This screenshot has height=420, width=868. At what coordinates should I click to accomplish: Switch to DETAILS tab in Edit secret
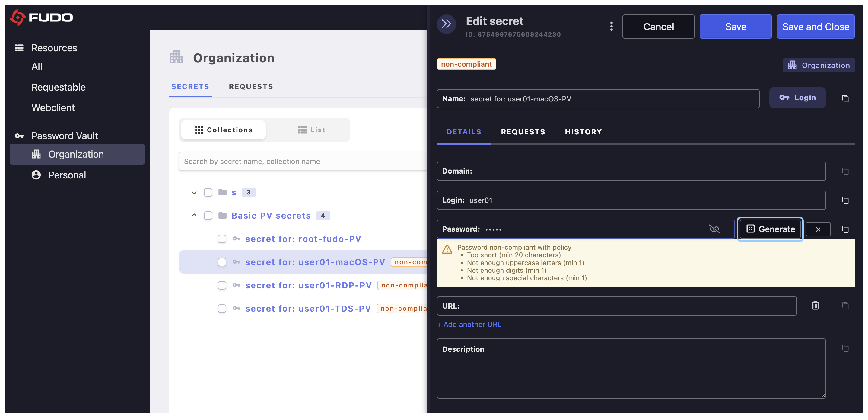tap(464, 132)
